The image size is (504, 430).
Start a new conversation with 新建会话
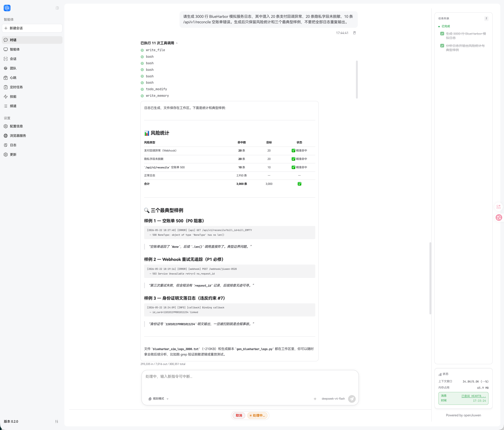(32, 28)
